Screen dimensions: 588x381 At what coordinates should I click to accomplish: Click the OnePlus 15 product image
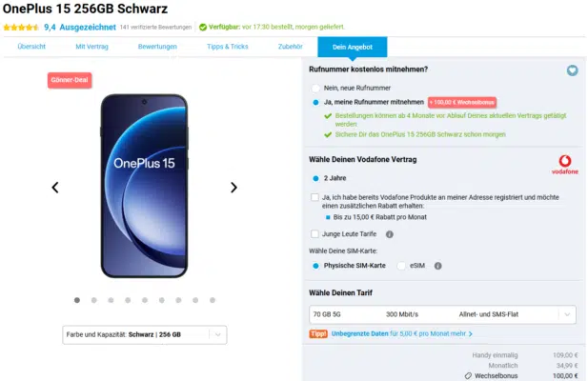coord(144,186)
